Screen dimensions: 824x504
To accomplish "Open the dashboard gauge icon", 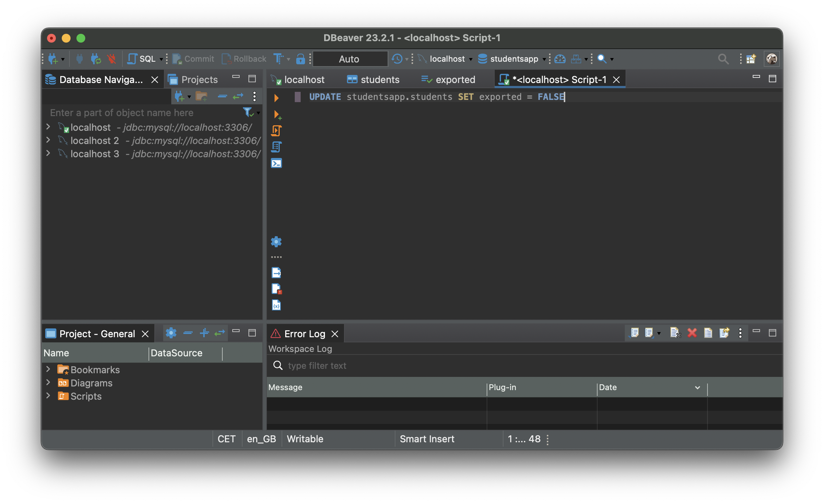I will pos(560,59).
